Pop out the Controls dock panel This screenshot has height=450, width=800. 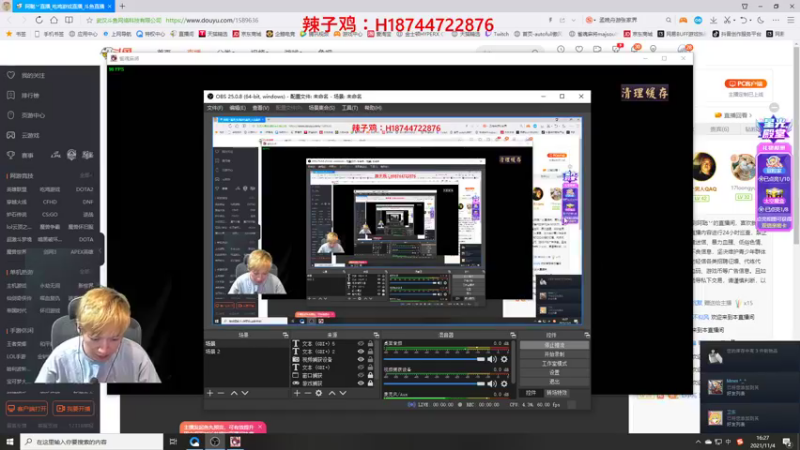[587, 335]
